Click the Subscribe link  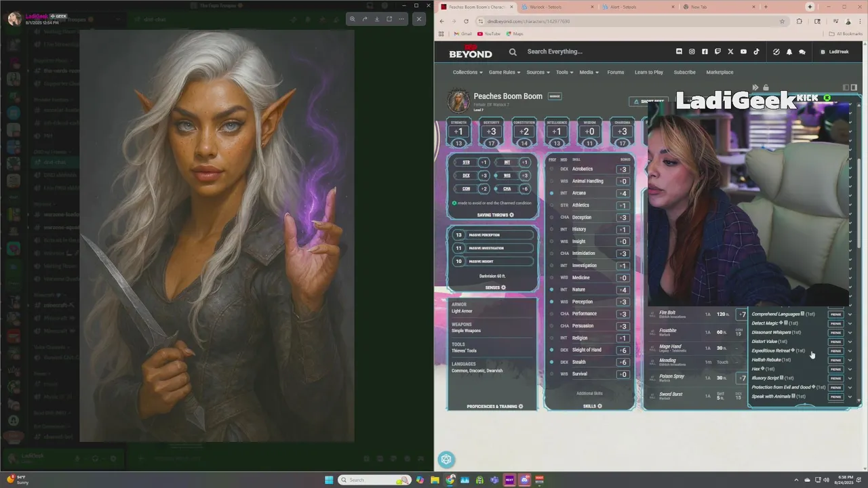click(684, 72)
